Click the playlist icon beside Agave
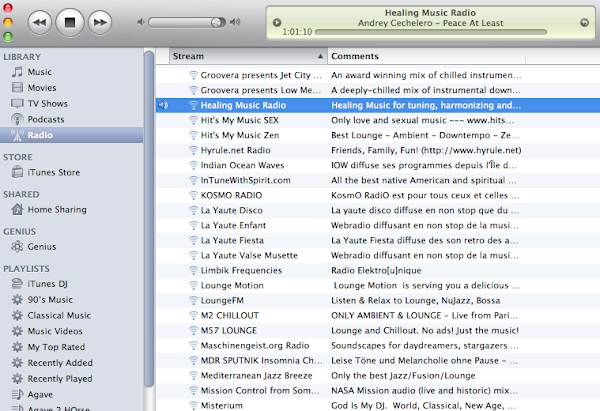600x411 pixels. point(17,394)
